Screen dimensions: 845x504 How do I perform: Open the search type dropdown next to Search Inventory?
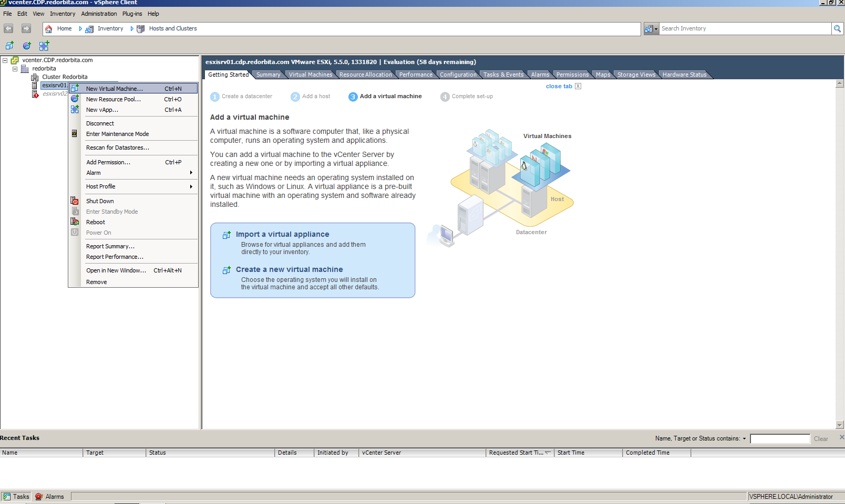[x=656, y=28]
